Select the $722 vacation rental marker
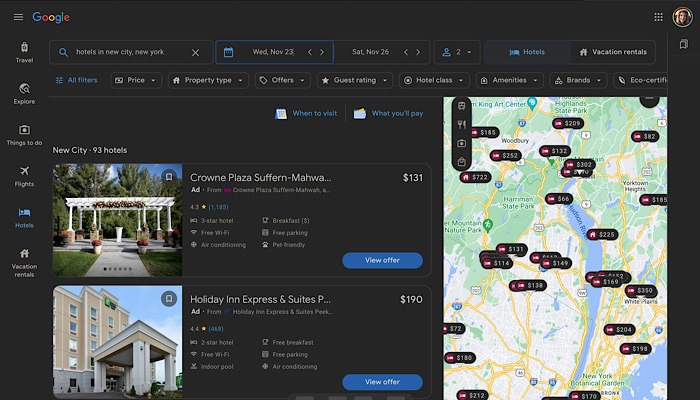 (475, 177)
